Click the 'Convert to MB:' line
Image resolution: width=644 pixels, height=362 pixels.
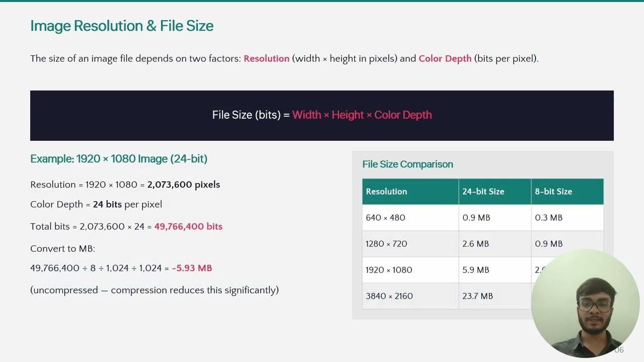pyautogui.click(x=62, y=248)
